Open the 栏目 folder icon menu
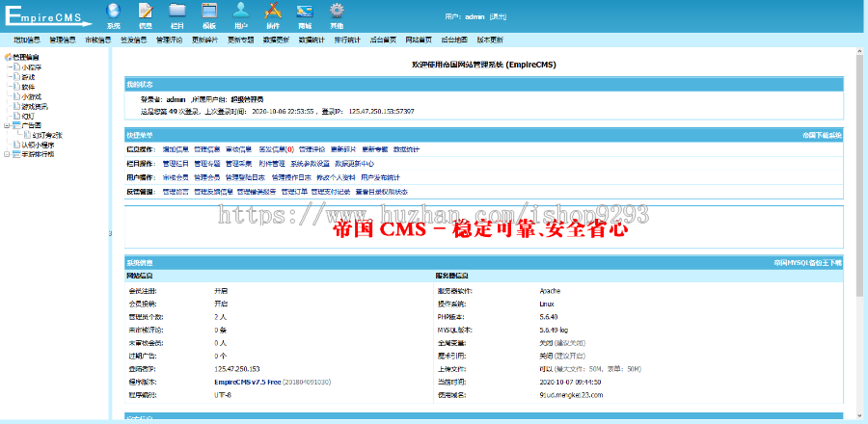 (x=177, y=15)
